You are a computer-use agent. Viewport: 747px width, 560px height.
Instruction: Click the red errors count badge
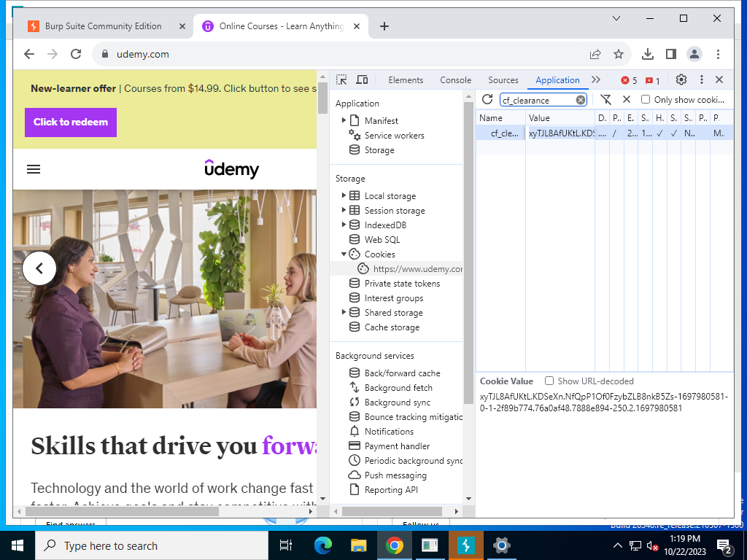[x=629, y=80]
